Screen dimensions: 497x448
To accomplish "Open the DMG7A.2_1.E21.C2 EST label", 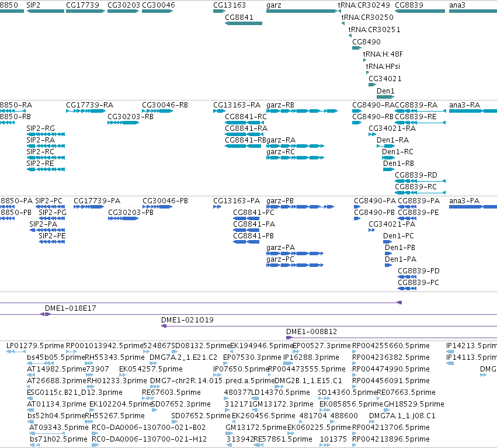I will [x=183, y=357].
